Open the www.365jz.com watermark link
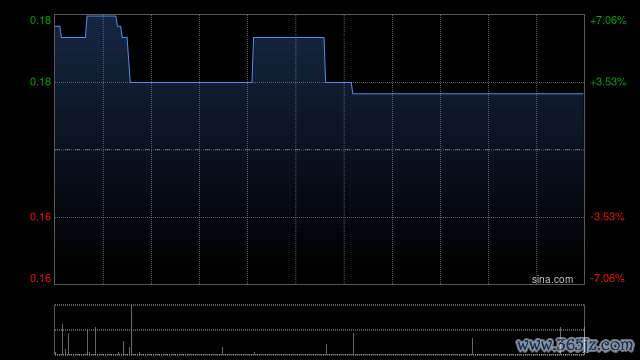640x360 pixels. click(575, 345)
